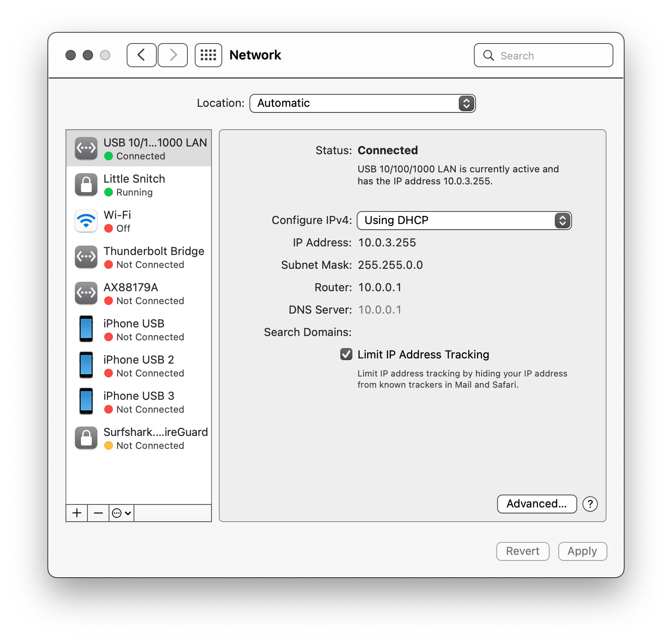Click the iPhone USB 2 phone icon
Screen dimensions: 672x641
coord(86,365)
